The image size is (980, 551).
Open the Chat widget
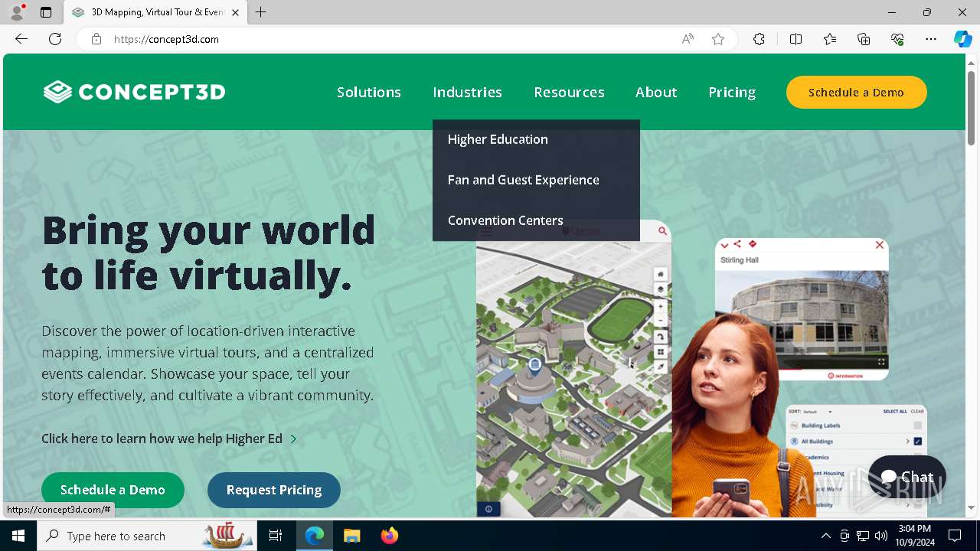pos(907,477)
